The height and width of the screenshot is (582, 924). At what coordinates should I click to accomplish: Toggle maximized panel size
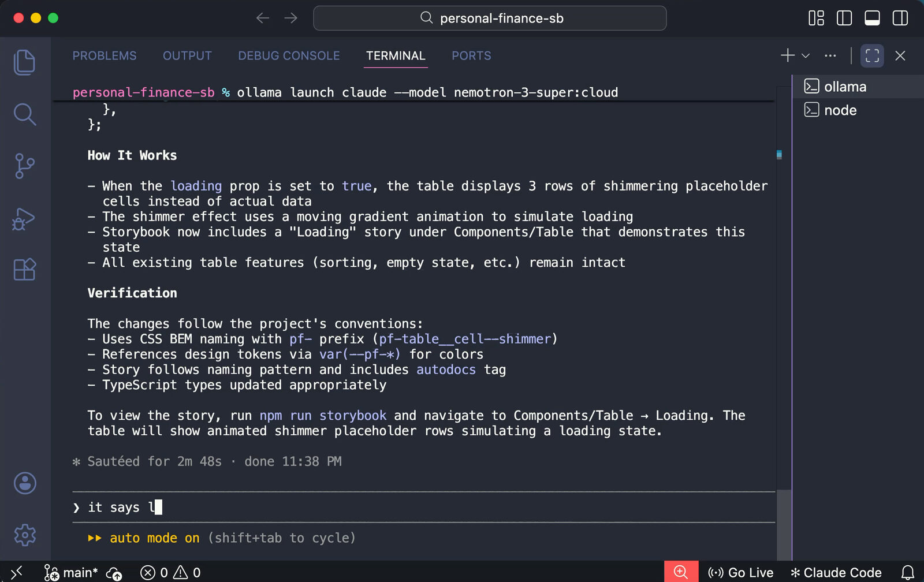[872, 55]
